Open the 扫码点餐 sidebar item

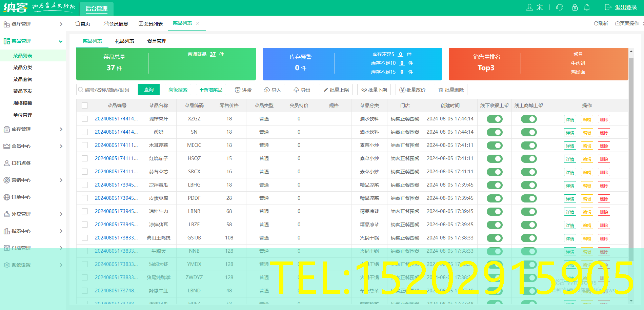click(21, 163)
